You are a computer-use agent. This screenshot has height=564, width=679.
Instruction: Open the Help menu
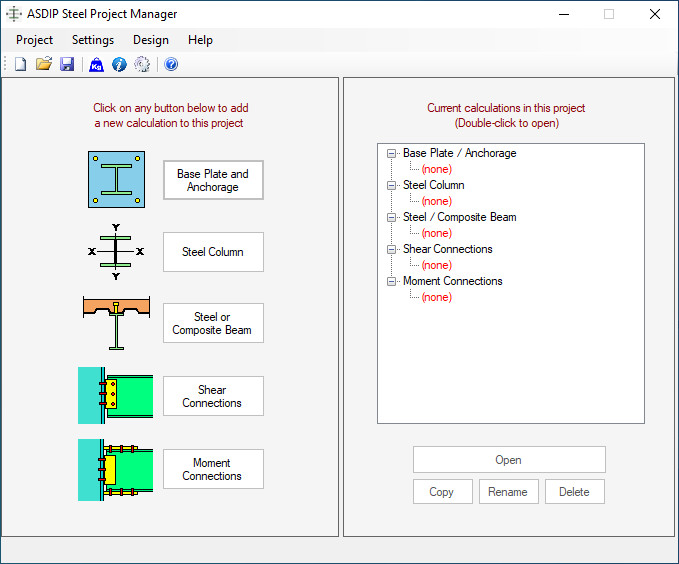(x=200, y=40)
